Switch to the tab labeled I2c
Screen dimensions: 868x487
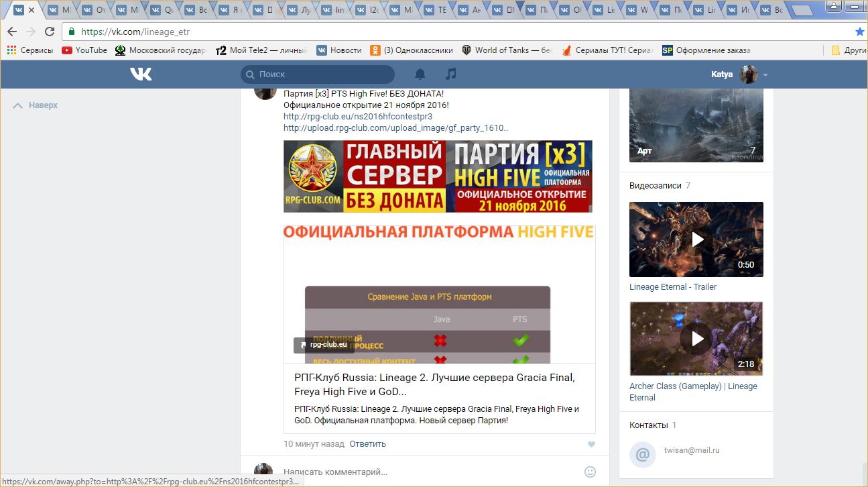(x=369, y=10)
